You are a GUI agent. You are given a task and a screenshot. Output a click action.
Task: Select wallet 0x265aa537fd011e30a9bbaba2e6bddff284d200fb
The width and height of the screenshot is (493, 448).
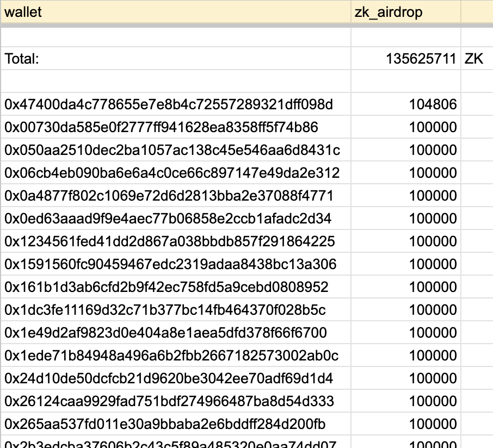(x=176, y=424)
